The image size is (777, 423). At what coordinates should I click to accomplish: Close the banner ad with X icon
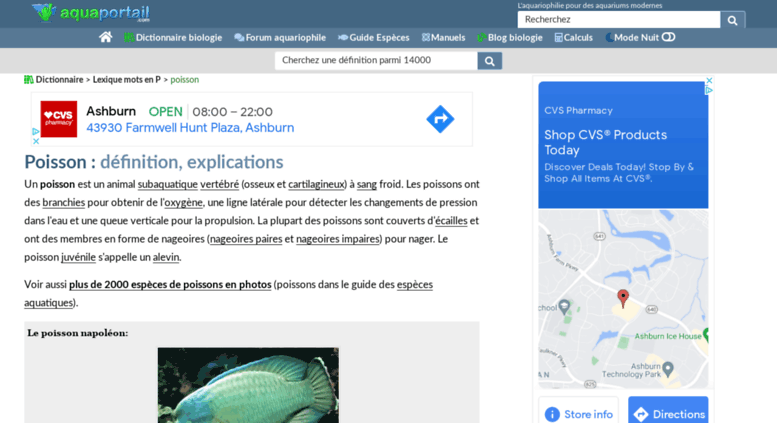(36, 141)
